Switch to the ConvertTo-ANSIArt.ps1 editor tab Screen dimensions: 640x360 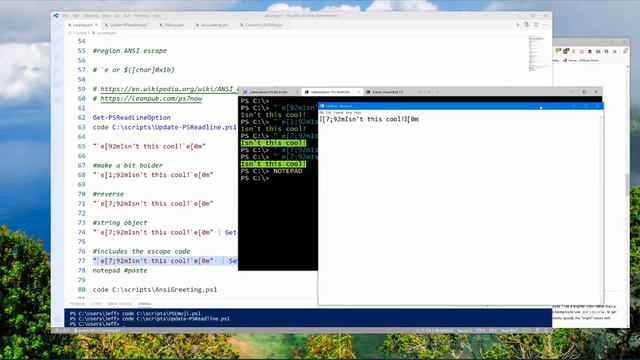[262, 25]
